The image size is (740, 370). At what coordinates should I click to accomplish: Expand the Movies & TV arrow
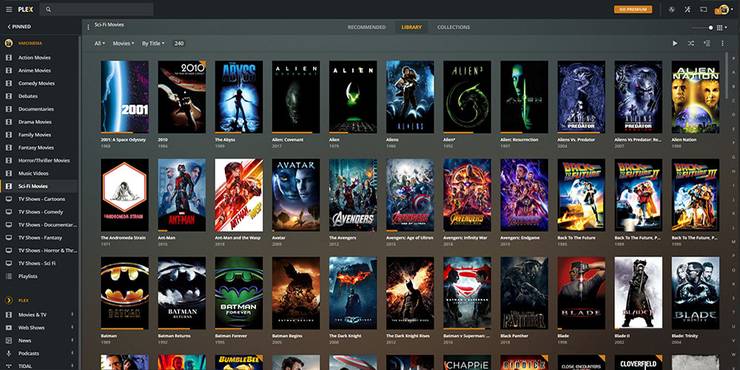pyautogui.click(x=72, y=314)
